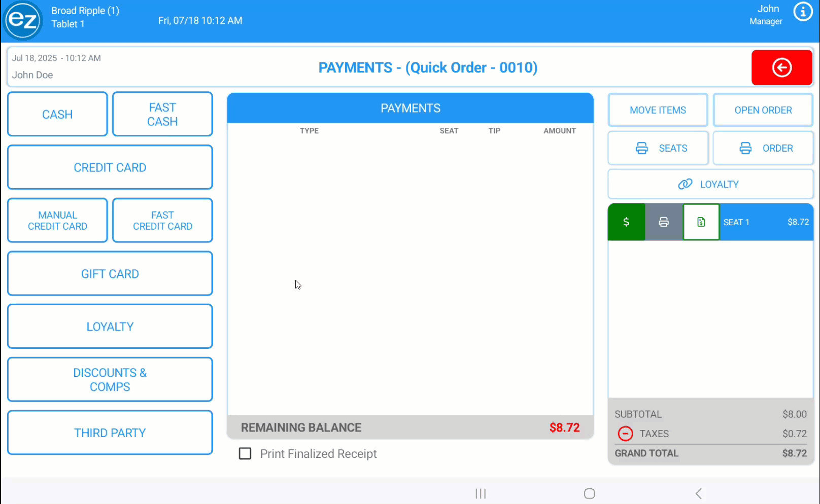
Task: Click the TIP column header
Action: (x=494, y=131)
